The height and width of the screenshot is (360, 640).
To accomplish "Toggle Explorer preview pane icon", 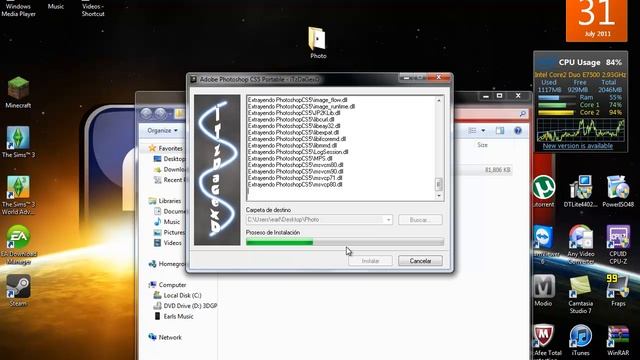I will coord(500,131).
